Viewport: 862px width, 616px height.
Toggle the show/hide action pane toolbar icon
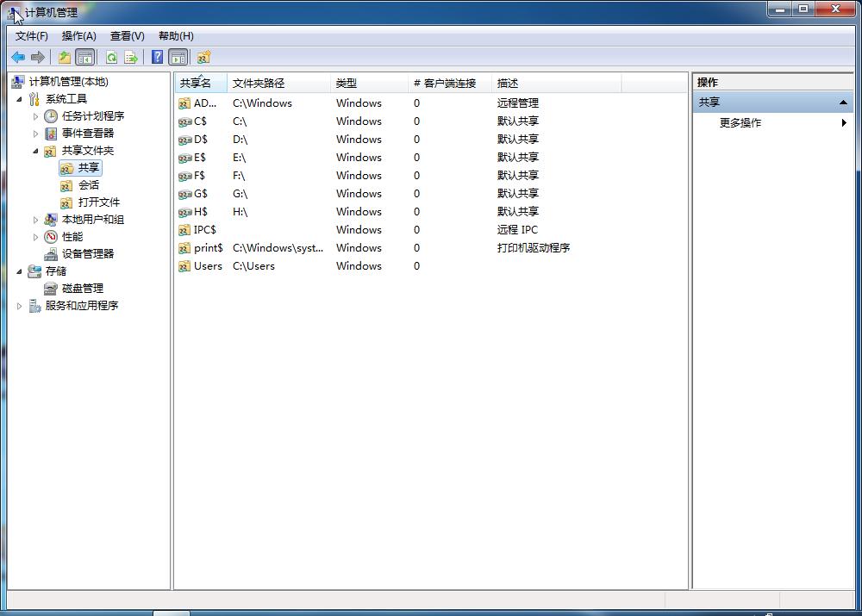coord(178,57)
